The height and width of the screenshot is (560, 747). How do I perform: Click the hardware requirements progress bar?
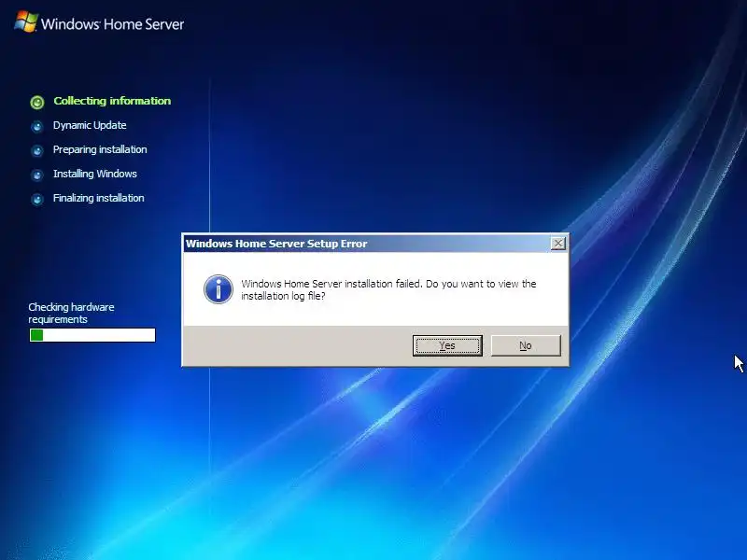[x=92, y=335]
